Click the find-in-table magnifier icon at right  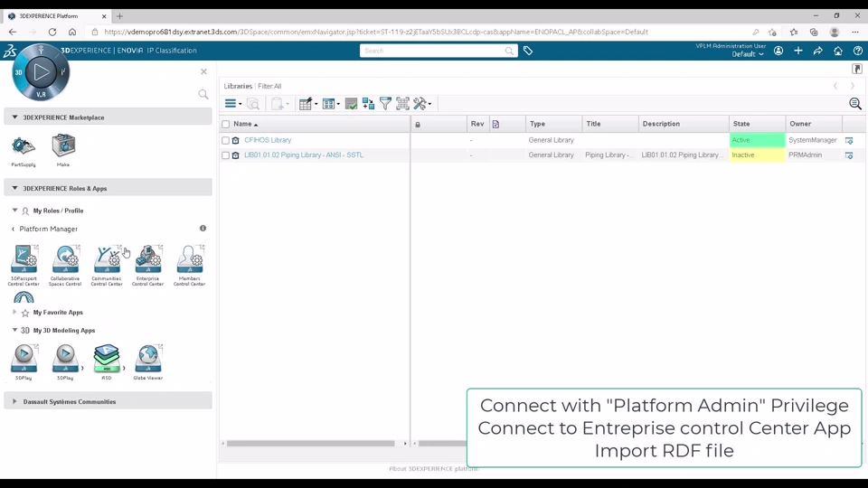click(855, 103)
